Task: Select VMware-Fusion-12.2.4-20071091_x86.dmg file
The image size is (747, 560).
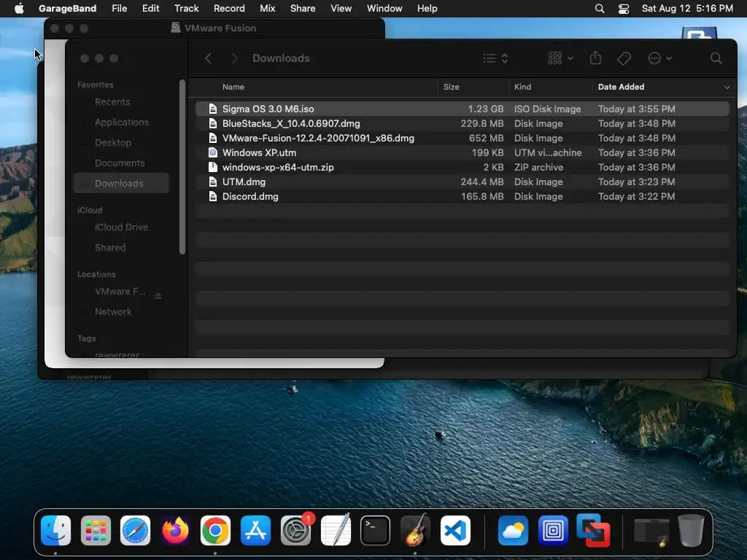Action: click(462, 138)
